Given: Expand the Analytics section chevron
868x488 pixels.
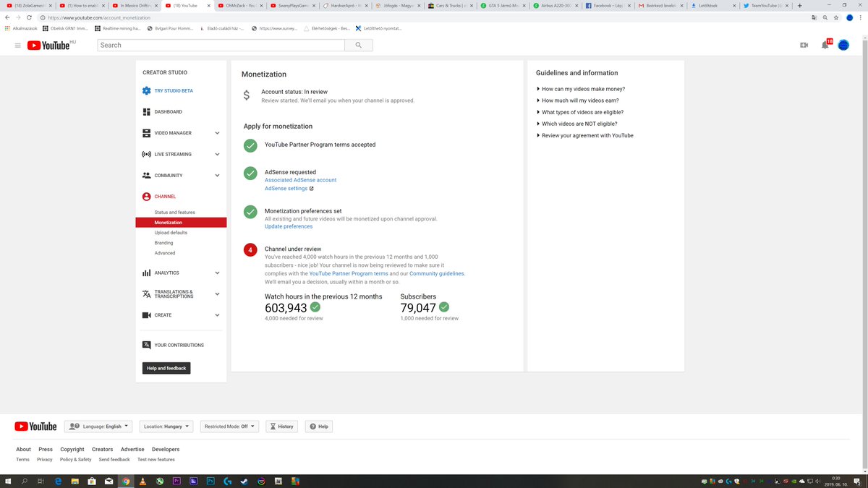Looking at the screenshot, I should coord(217,273).
